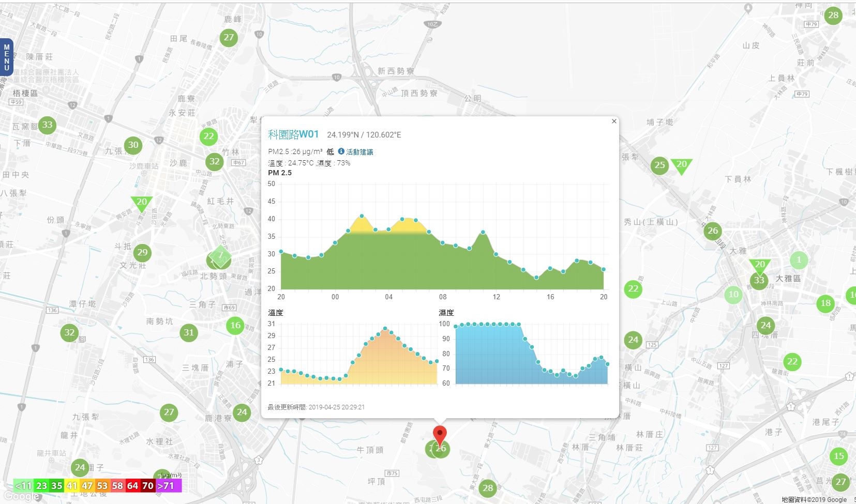Close the 科園路W01 info popup

point(614,121)
